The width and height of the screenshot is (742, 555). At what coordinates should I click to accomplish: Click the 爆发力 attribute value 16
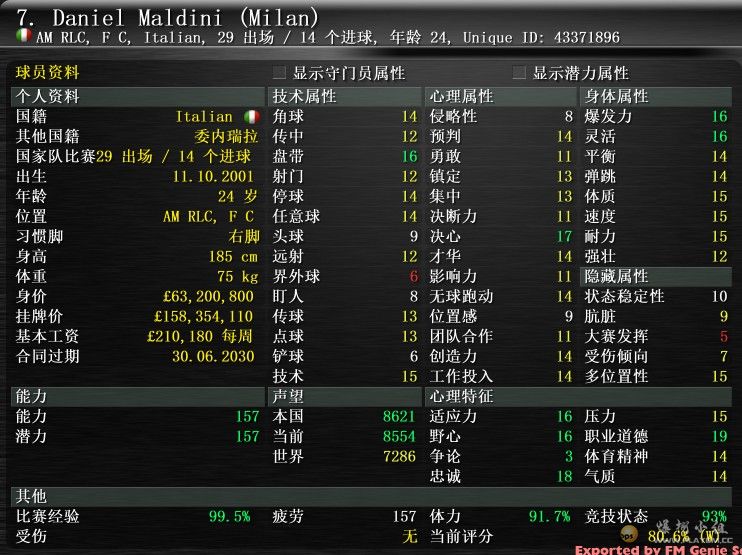pyautogui.click(x=719, y=116)
